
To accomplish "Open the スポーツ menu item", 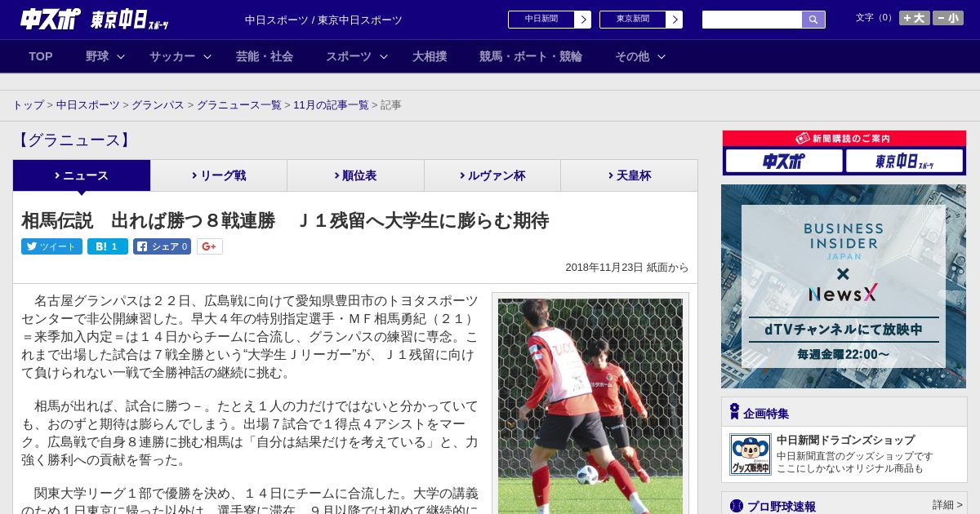I will point(349,56).
